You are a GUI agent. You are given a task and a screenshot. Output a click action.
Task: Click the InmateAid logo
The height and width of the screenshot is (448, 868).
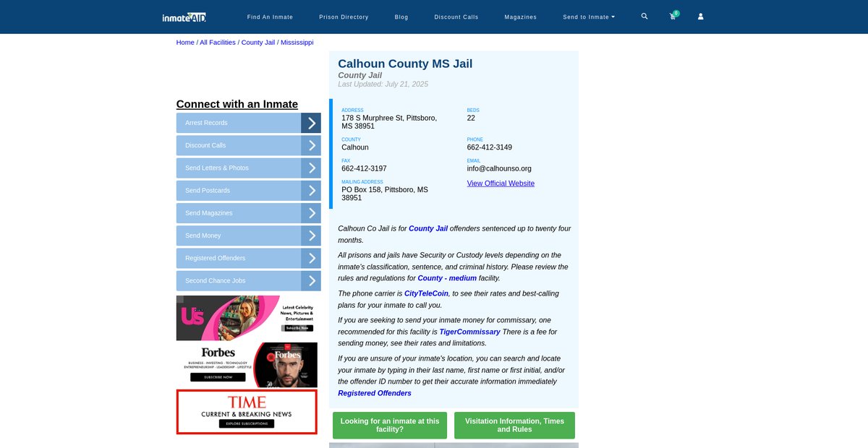(184, 17)
